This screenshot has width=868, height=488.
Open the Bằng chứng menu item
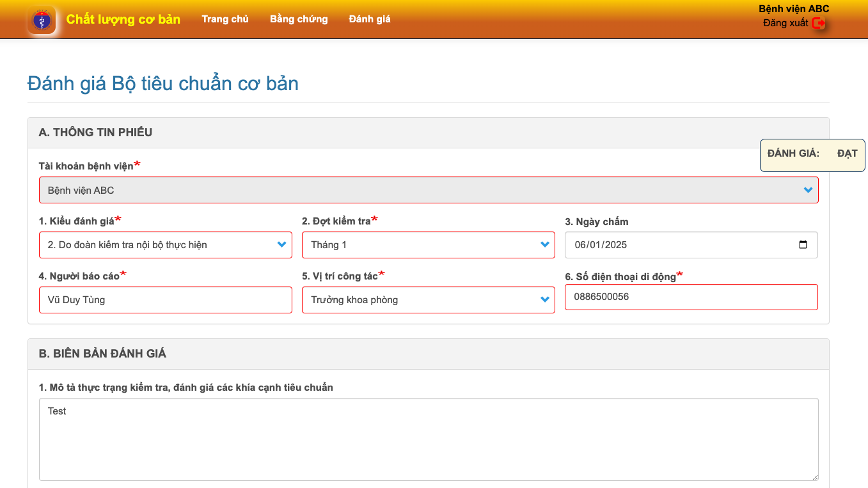(299, 19)
